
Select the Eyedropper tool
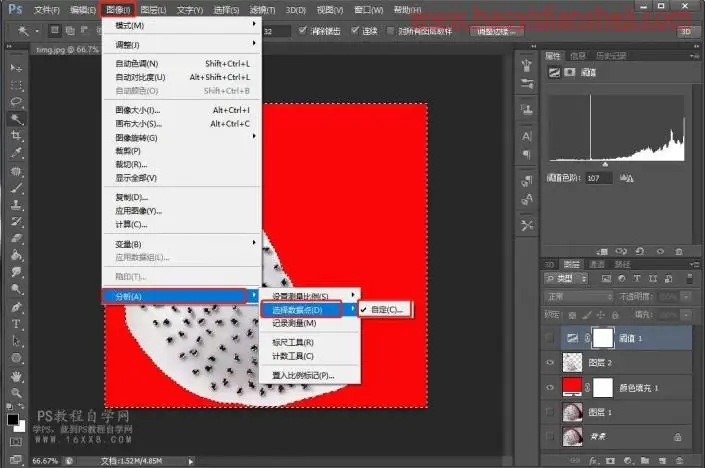coord(16,153)
